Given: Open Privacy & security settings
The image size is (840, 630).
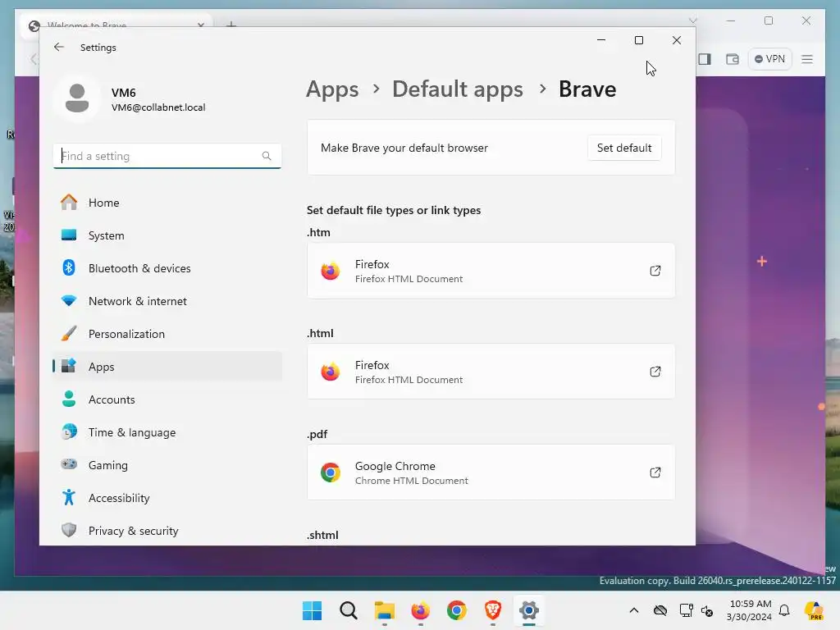Looking at the screenshot, I should click(x=167, y=531).
